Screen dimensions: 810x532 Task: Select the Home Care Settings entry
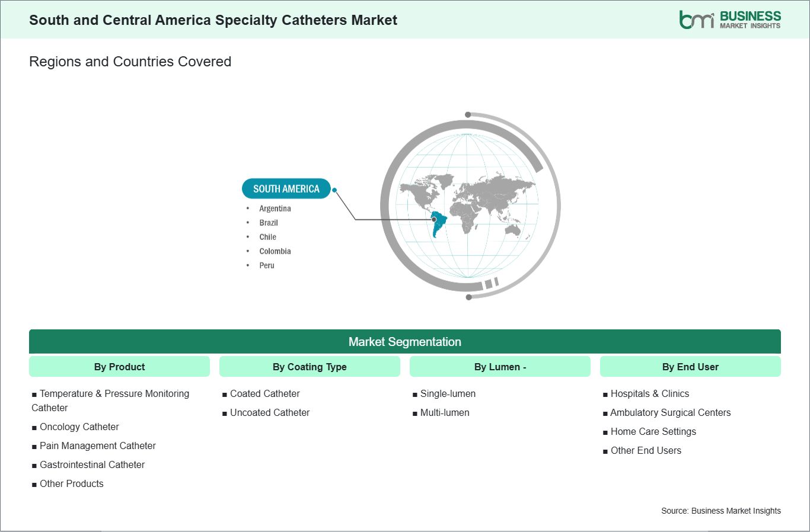tap(653, 431)
